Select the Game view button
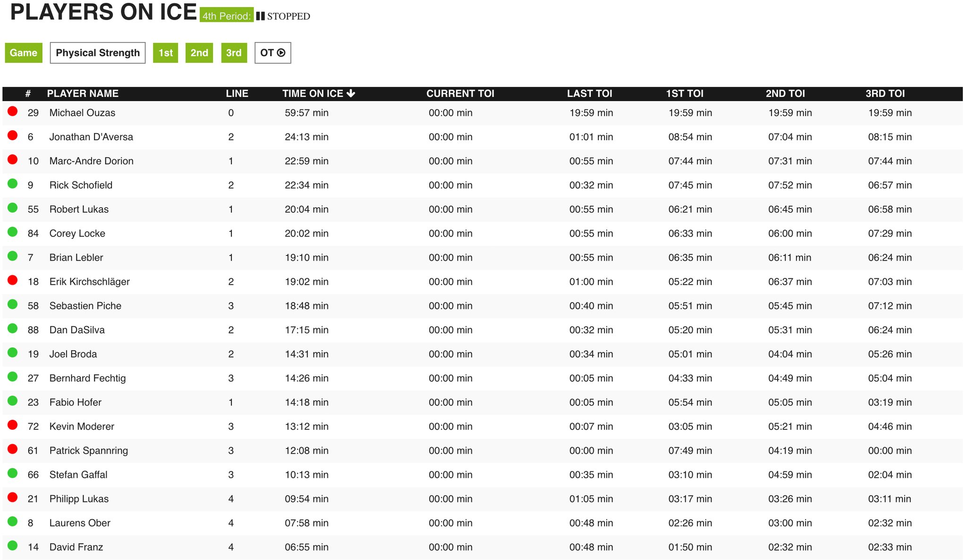967x560 pixels. (x=24, y=53)
